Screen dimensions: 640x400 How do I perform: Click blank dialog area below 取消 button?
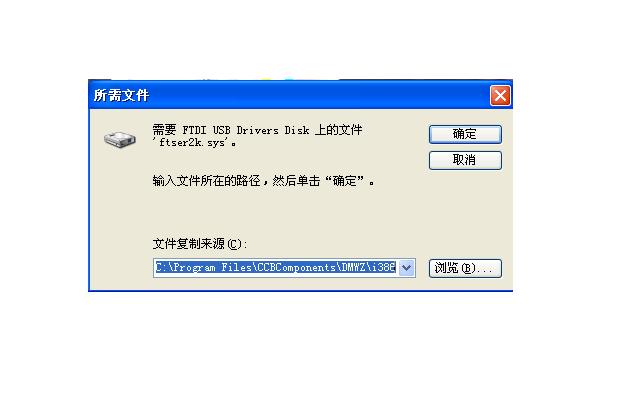pyautogui.click(x=465, y=212)
